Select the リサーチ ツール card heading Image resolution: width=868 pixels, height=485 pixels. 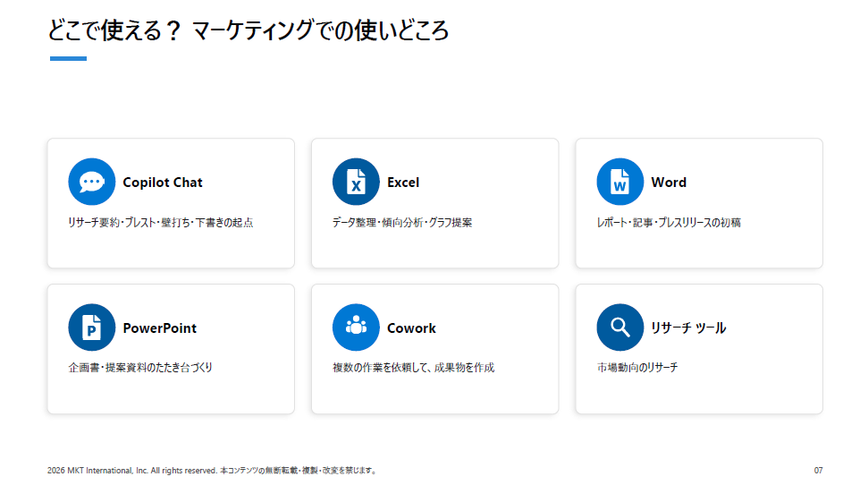[688, 328]
